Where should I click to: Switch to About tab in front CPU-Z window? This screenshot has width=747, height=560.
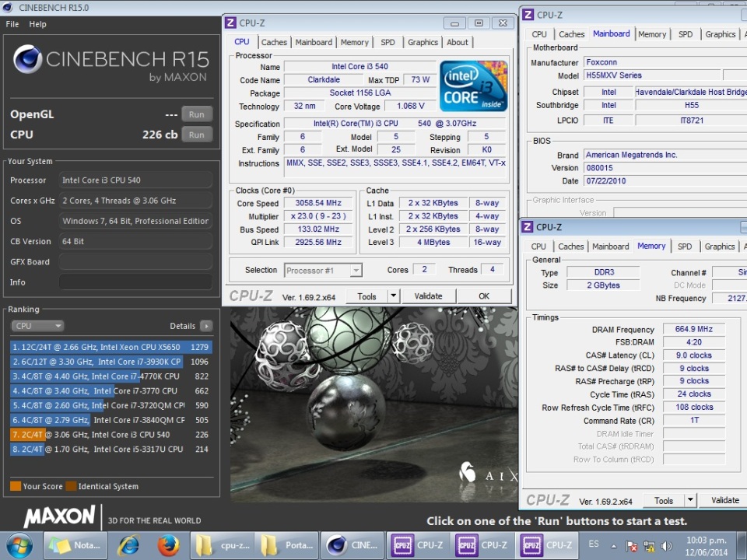coord(458,42)
